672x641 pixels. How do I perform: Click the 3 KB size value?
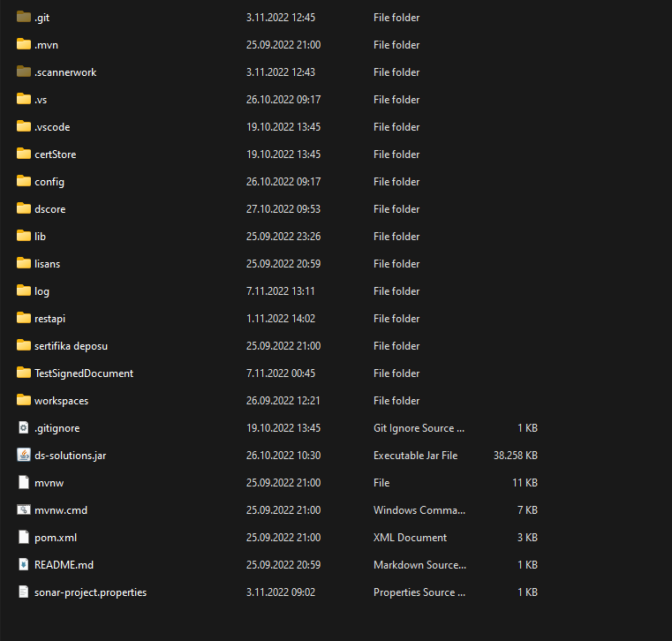point(527,538)
